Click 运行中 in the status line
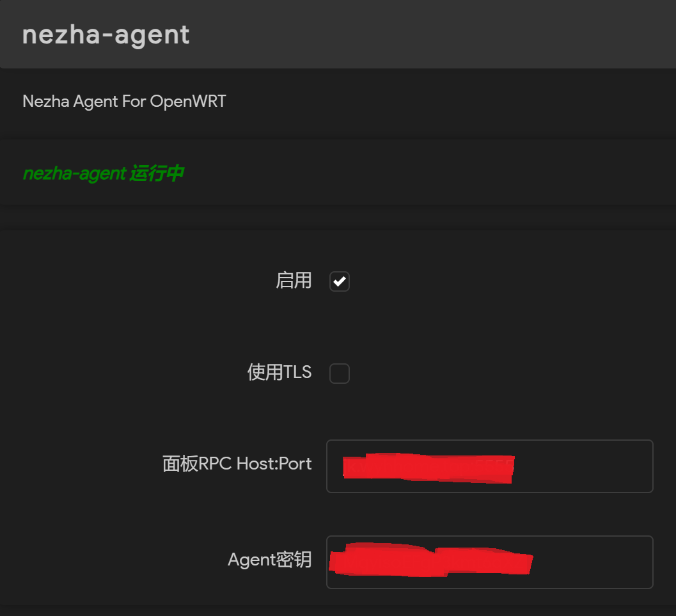Image resolution: width=676 pixels, height=616 pixels. [156, 173]
